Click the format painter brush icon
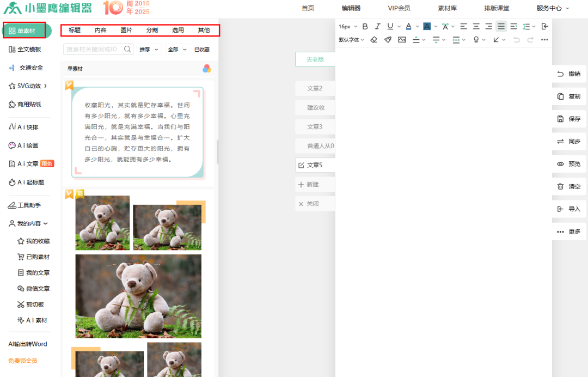This screenshot has height=377, width=588. (x=388, y=40)
